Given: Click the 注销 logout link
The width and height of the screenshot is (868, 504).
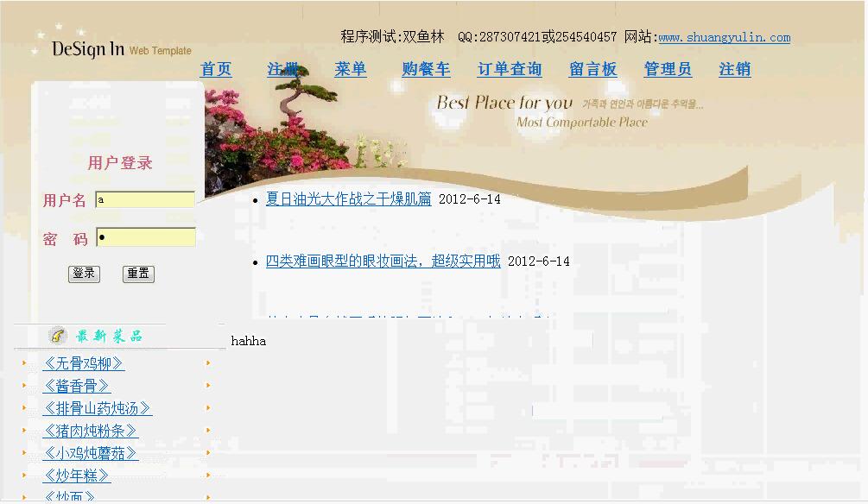Looking at the screenshot, I should tap(735, 69).
